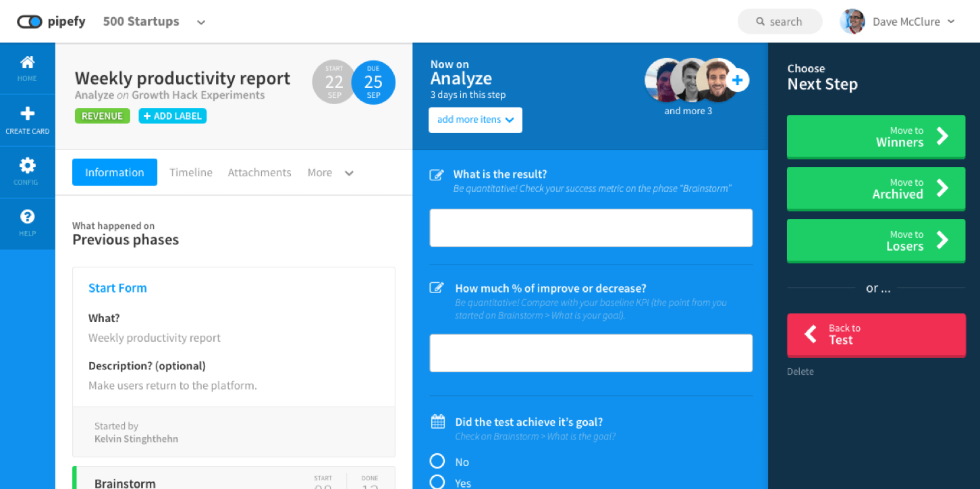
Task: Add assignee with the plus circle
Action: click(x=737, y=81)
